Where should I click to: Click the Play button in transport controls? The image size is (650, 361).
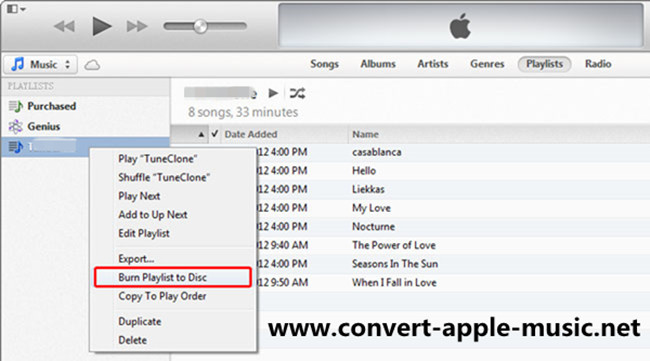point(102,26)
